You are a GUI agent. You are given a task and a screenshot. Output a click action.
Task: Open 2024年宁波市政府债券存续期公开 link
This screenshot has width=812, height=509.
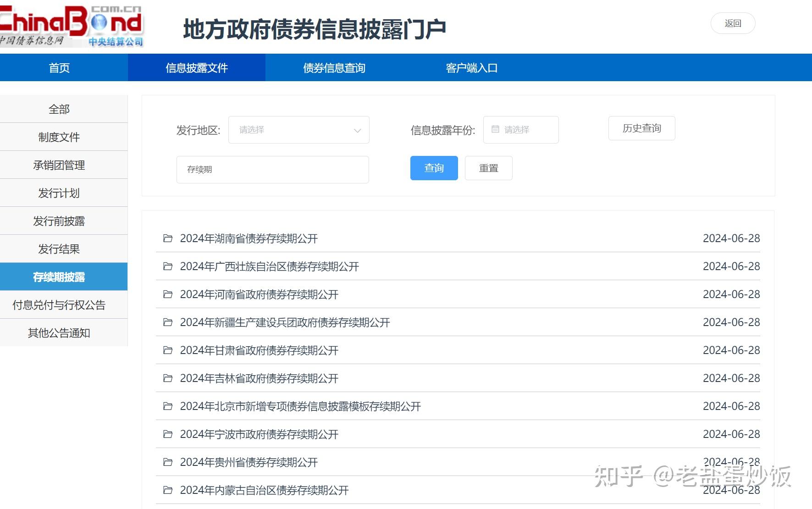pos(259,434)
